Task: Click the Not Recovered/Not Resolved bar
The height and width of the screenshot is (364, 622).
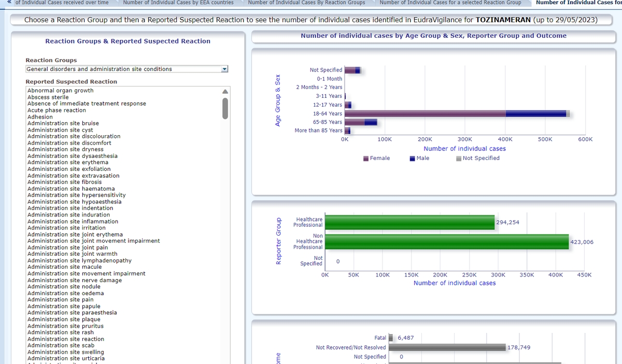Action: [447, 347]
